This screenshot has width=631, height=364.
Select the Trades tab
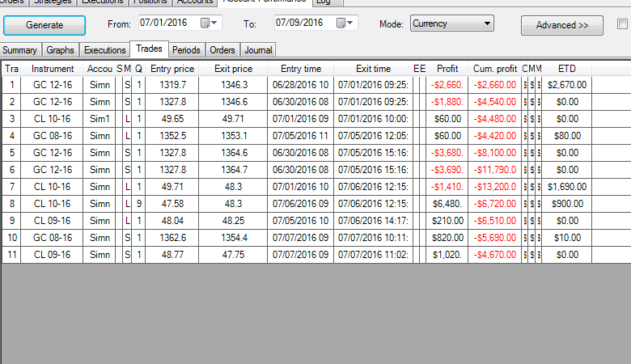pyautogui.click(x=150, y=49)
